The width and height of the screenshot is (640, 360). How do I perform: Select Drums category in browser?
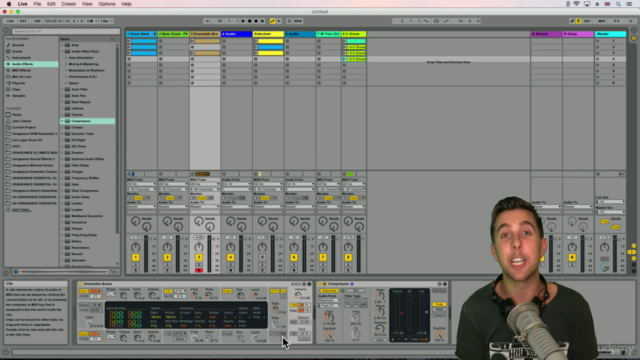[17, 51]
